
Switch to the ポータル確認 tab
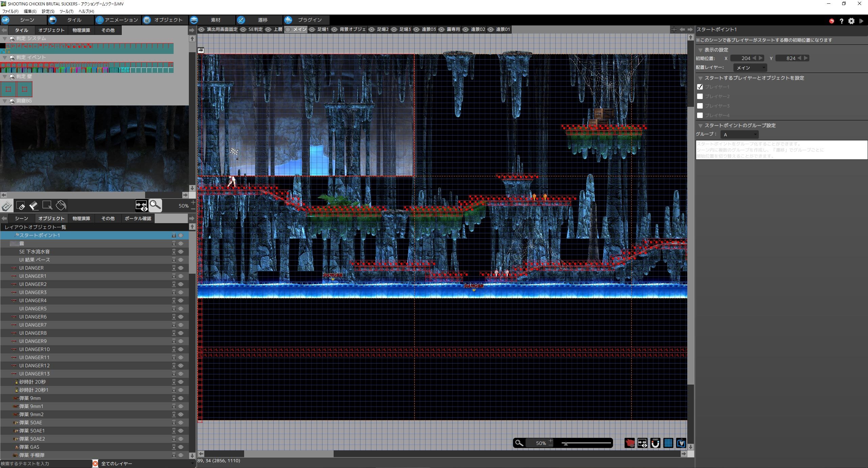point(138,218)
